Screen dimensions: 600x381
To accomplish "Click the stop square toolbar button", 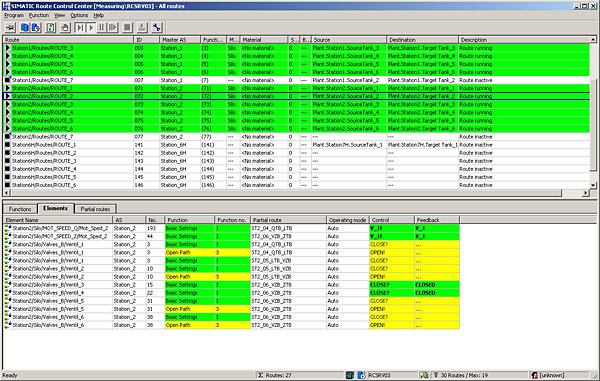I will click(127, 28).
